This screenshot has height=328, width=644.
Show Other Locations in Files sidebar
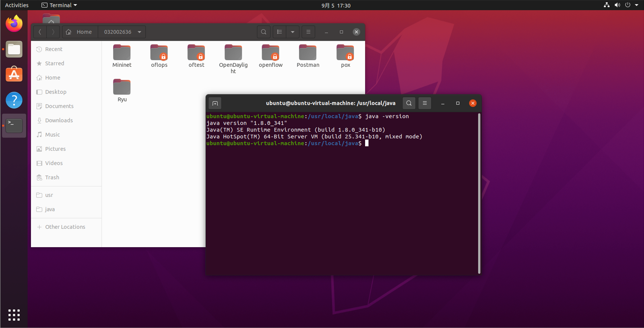pyautogui.click(x=66, y=227)
